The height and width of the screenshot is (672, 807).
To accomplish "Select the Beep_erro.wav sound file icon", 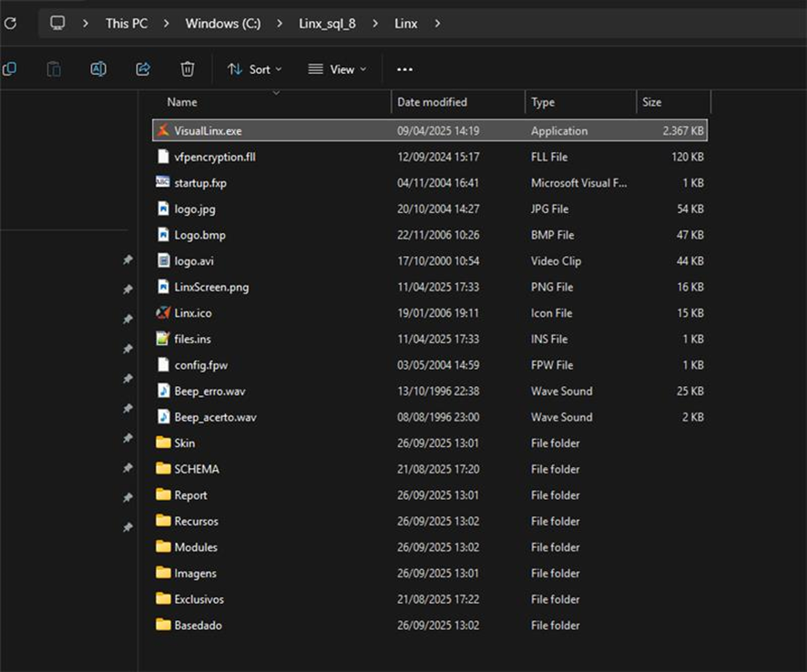I will coord(163,392).
